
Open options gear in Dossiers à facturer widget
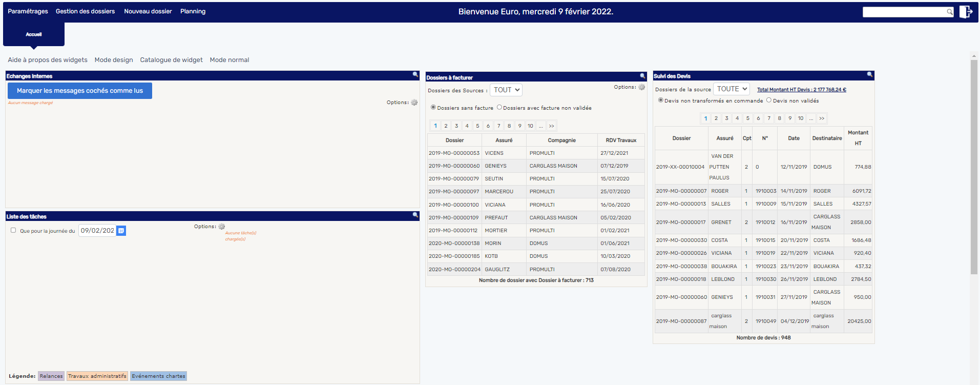(641, 87)
